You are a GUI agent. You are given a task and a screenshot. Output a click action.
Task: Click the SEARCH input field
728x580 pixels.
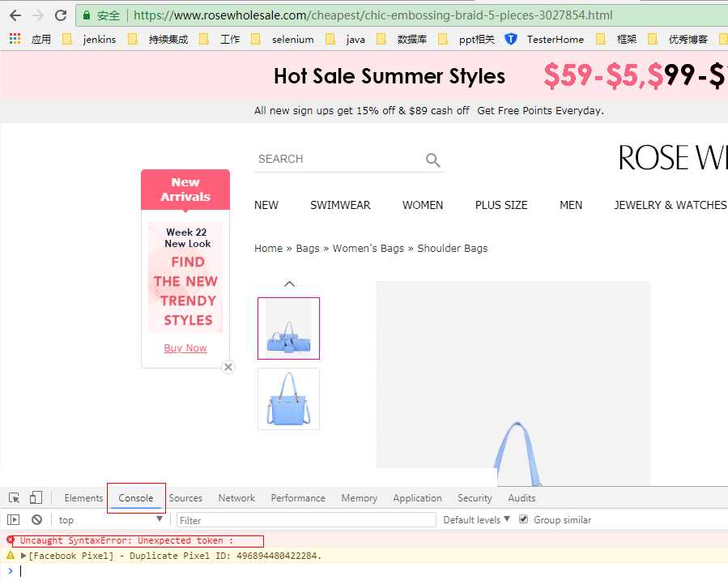click(x=339, y=160)
